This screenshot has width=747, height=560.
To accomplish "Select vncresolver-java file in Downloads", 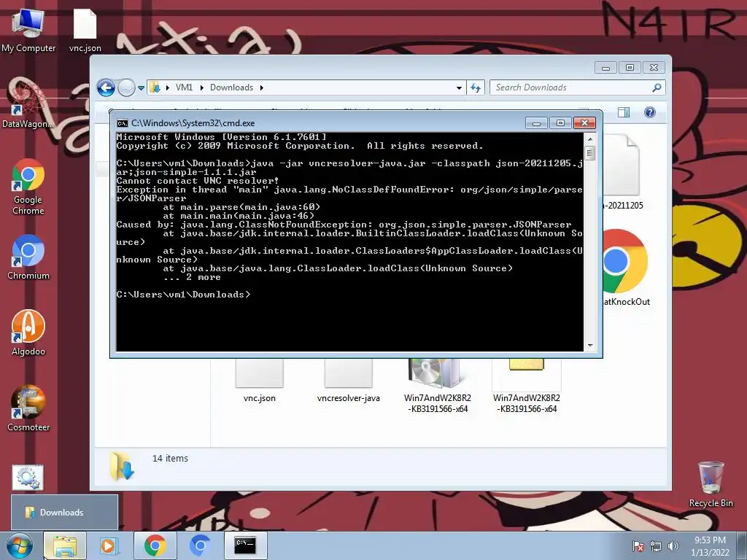I will pos(348,381).
